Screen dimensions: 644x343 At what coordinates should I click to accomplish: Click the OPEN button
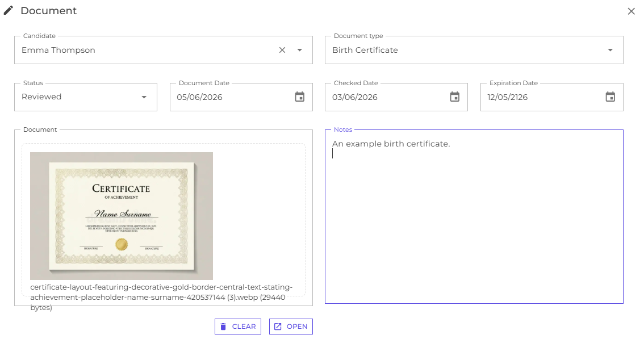tap(291, 327)
